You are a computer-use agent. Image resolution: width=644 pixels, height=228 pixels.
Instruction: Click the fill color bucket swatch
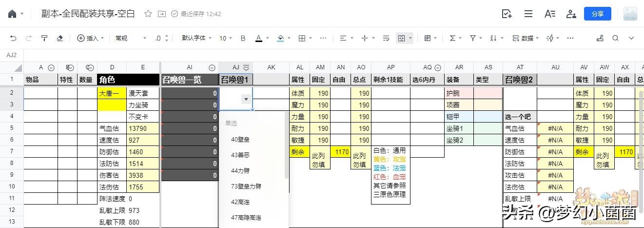(x=280, y=38)
